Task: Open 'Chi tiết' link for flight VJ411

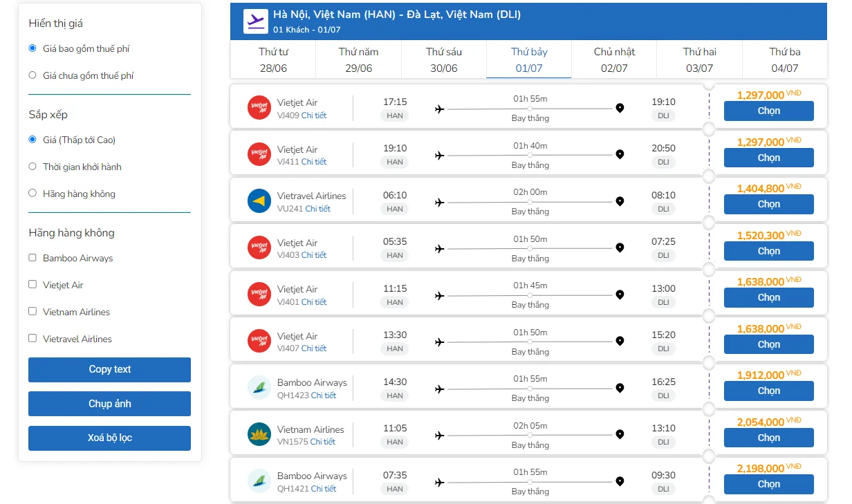Action: coord(314,162)
